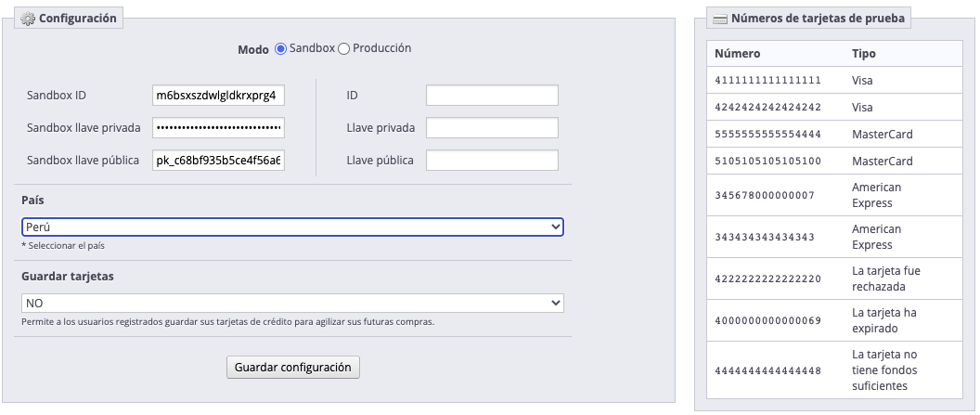This screenshot has height=415, width=980.
Task: Click the production Llave pública field
Action: (492, 160)
